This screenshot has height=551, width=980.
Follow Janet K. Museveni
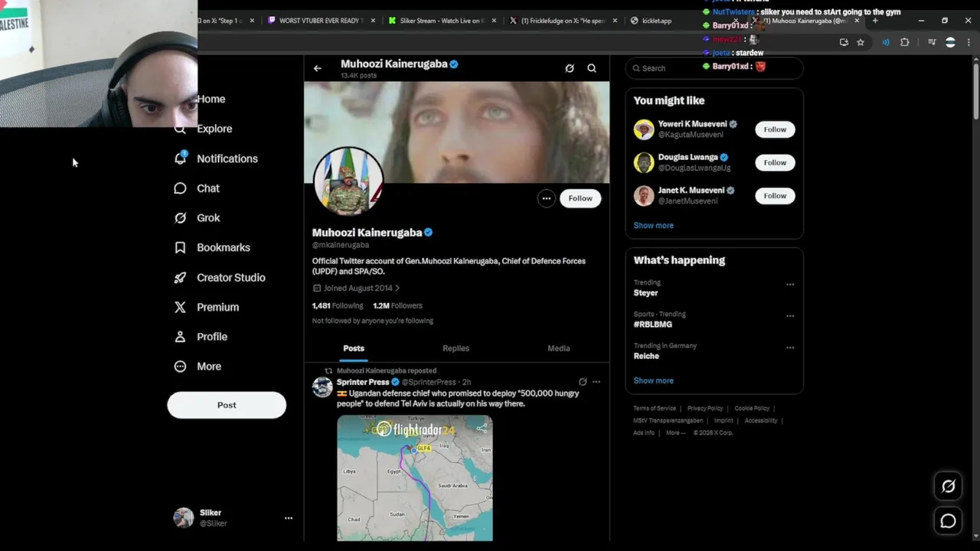[775, 196]
